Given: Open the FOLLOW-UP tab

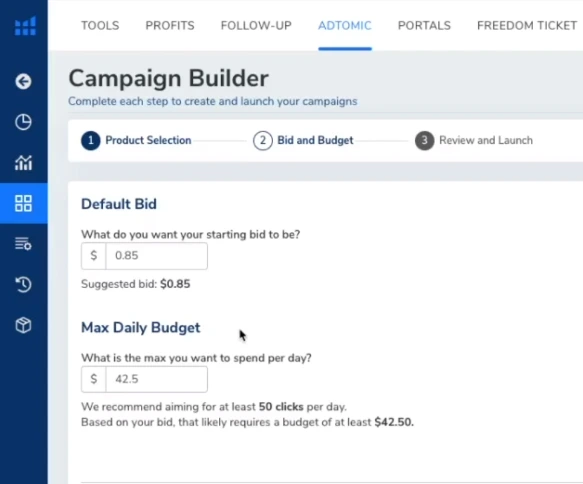Looking at the screenshot, I should click(256, 26).
